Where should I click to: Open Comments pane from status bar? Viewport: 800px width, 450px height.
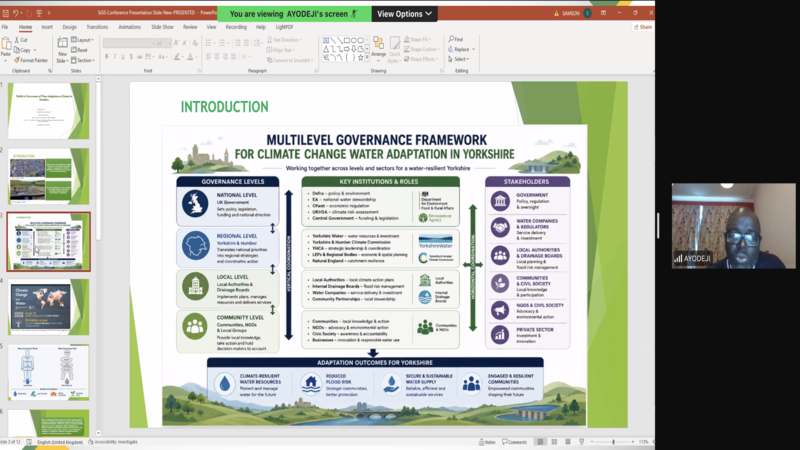[514, 442]
